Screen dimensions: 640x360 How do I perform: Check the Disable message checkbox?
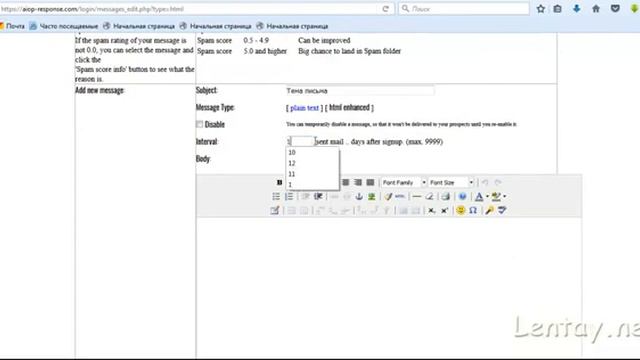[200, 124]
